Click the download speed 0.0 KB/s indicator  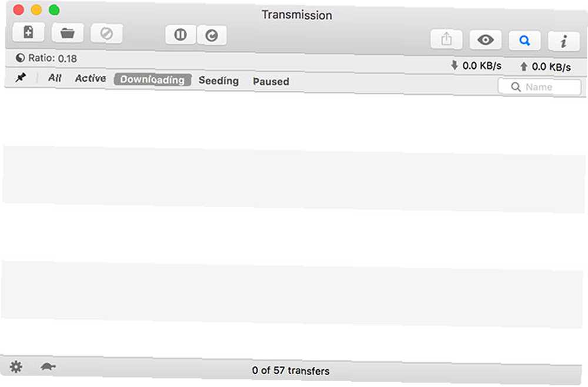[x=476, y=66]
